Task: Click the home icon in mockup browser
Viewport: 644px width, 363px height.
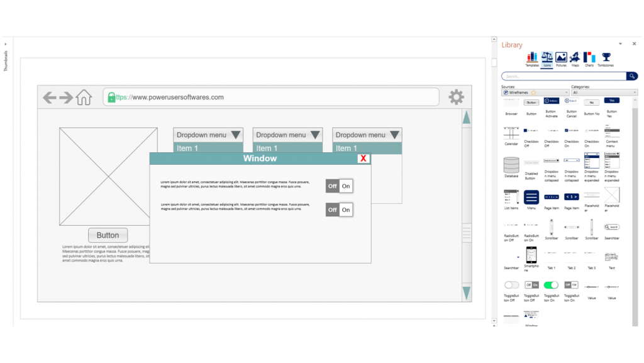Action: click(x=84, y=98)
